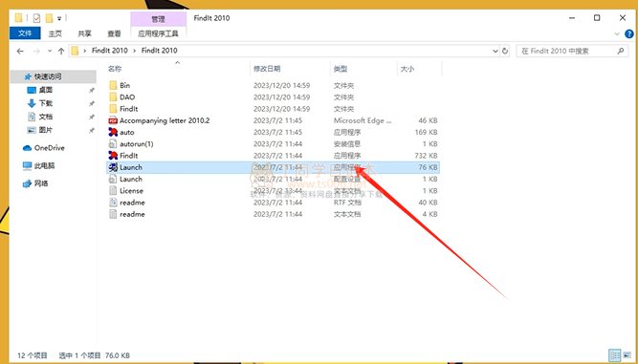Viewport: 638px width, 364px height.
Task: Click the address bar folder icon
Action: 75,51
